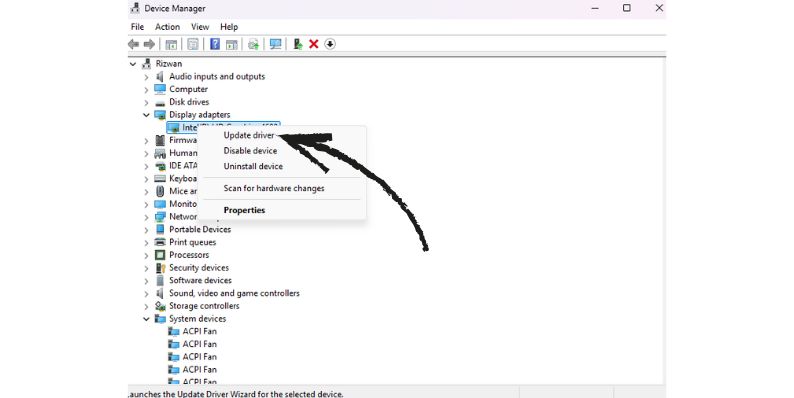
Task: Select the Intel HD Graphics adapter entry
Action: point(223,128)
